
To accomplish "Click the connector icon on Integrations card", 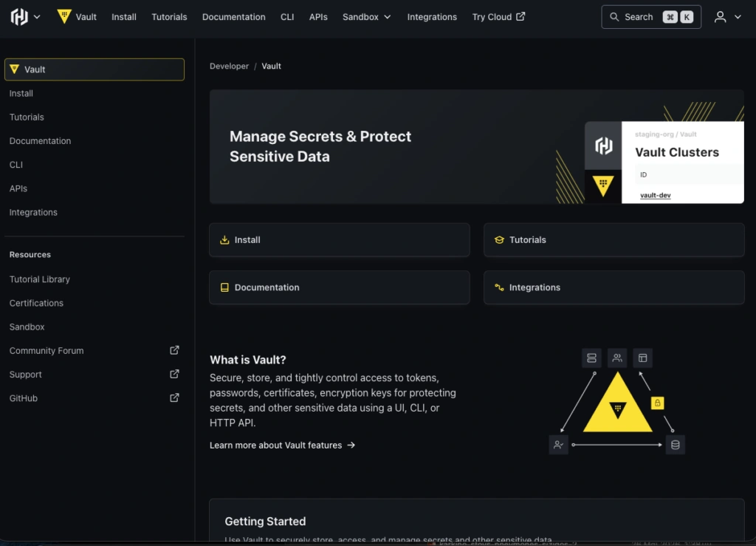I will [x=499, y=287].
